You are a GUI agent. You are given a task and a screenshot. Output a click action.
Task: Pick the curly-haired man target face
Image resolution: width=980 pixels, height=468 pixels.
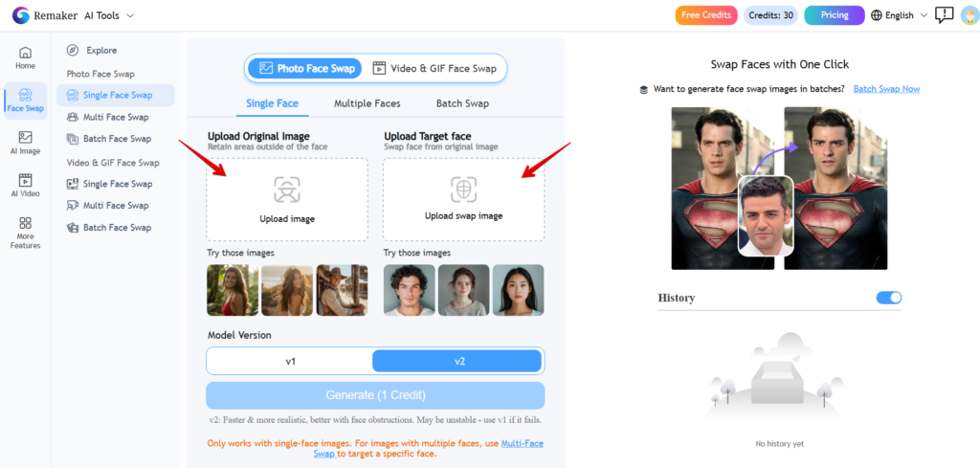pyautogui.click(x=410, y=290)
